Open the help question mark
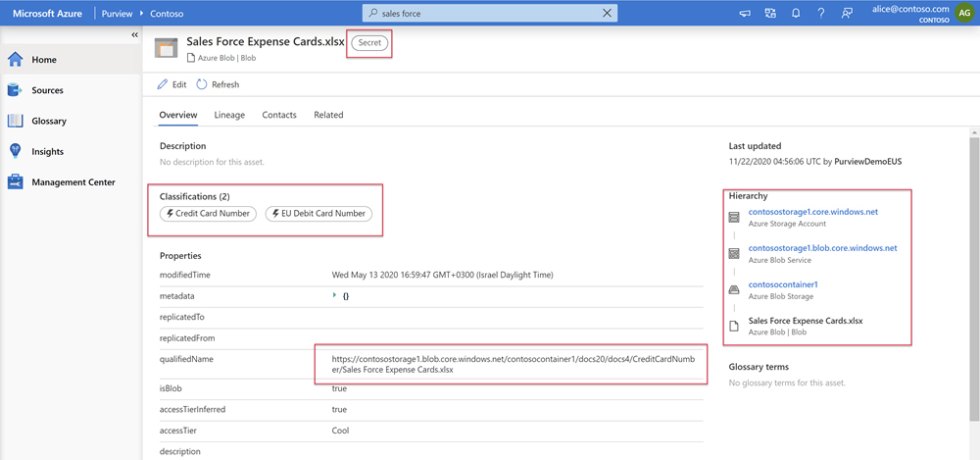The width and height of the screenshot is (980, 460). point(821,13)
